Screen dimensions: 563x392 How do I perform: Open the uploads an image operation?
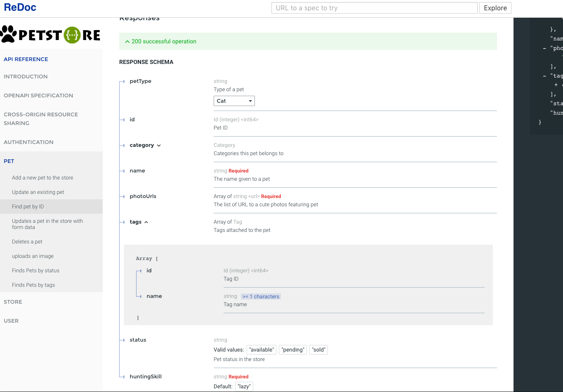(x=33, y=256)
